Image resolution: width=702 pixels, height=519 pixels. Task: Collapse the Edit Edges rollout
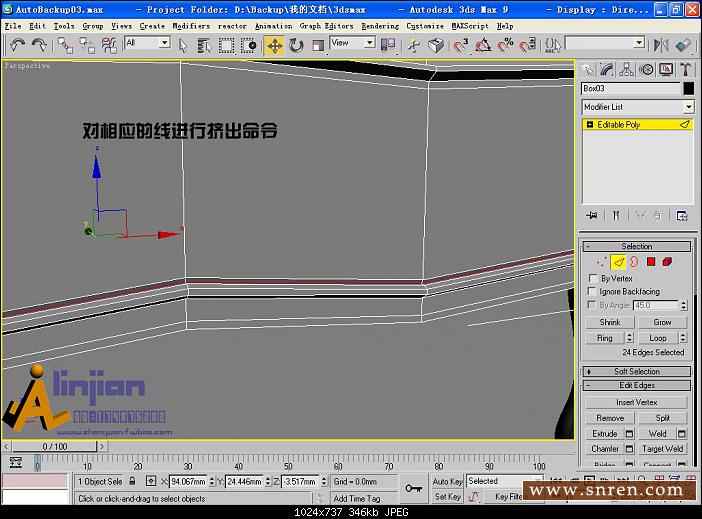pyautogui.click(x=636, y=386)
